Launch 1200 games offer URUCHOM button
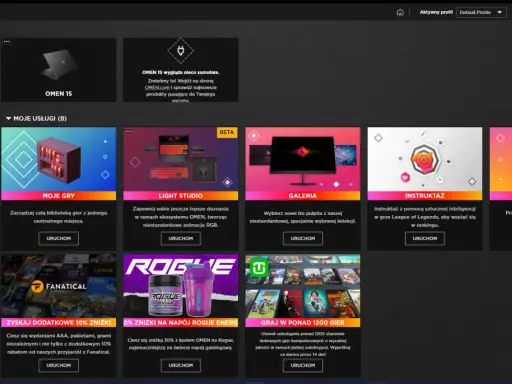This screenshot has width=512, height=384. click(x=303, y=365)
